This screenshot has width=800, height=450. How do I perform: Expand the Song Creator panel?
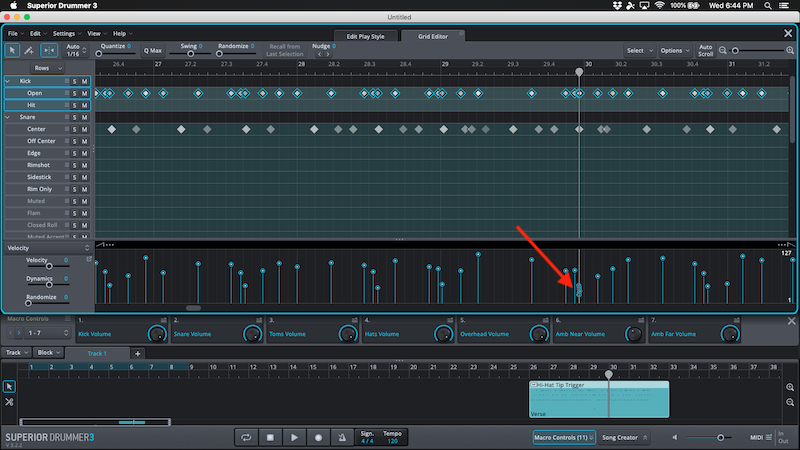pos(624,437)
